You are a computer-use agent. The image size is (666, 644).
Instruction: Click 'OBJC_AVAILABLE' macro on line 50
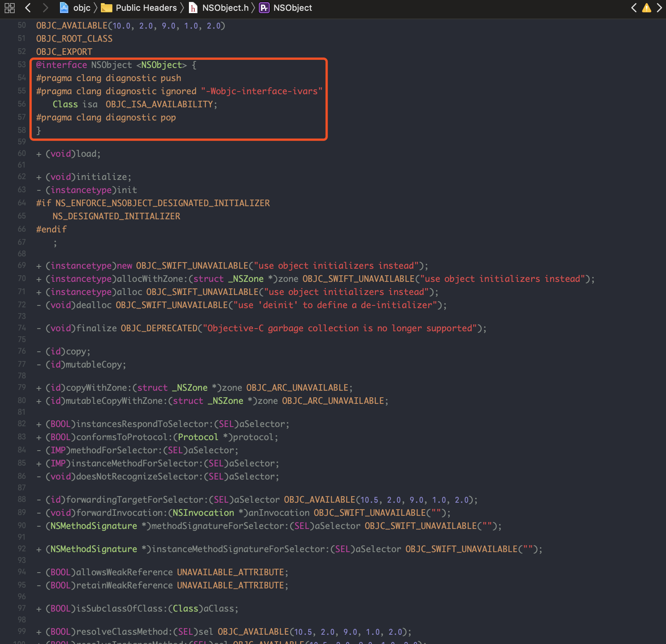point(72,25)
